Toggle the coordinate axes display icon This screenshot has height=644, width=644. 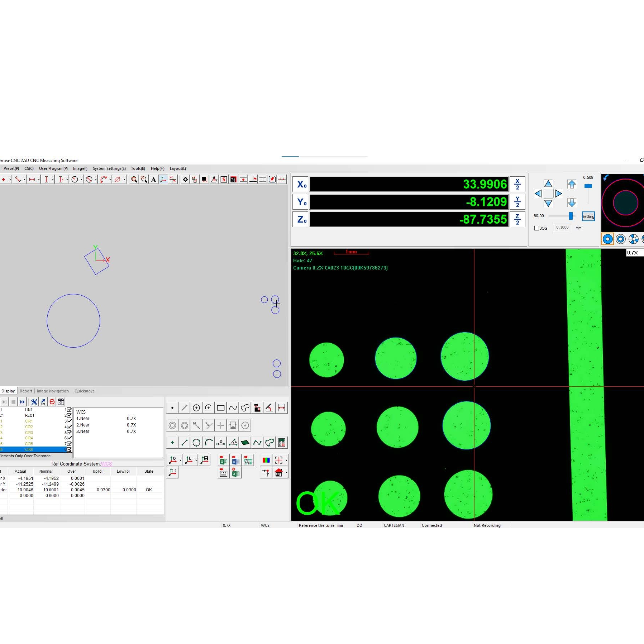(x=163, y=180)
